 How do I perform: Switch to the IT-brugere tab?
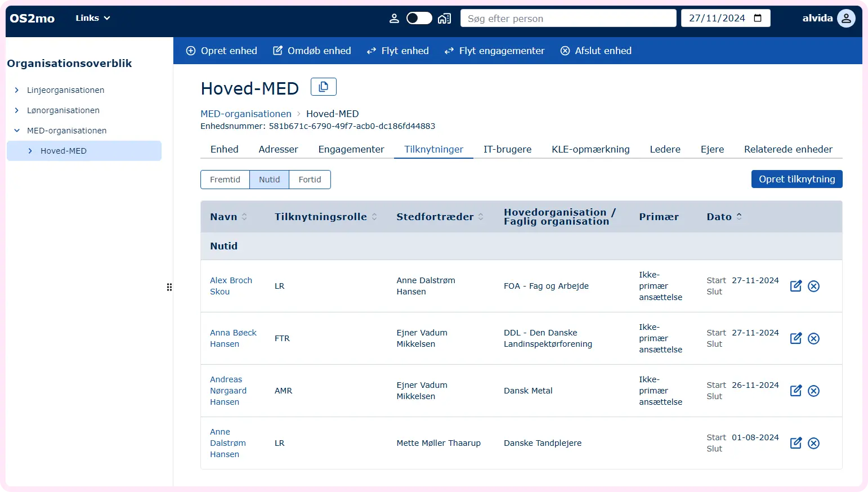(x=508, y=149)
